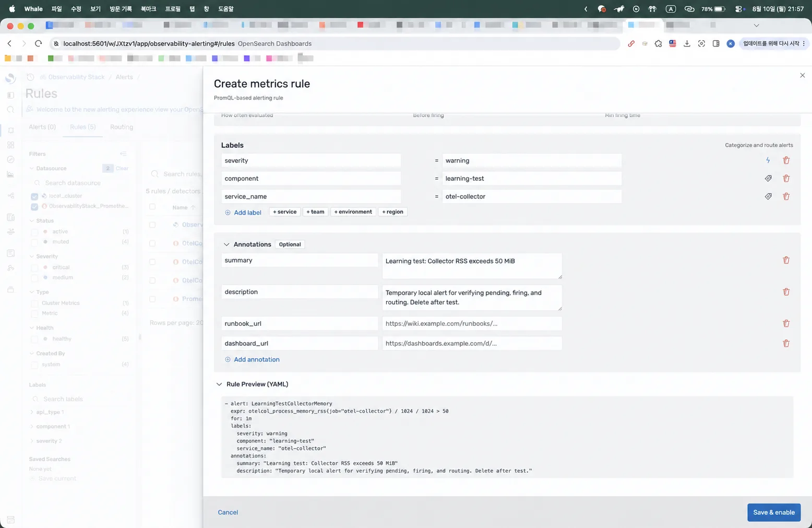Collapse the Filters panel icon

click(123, 154)
